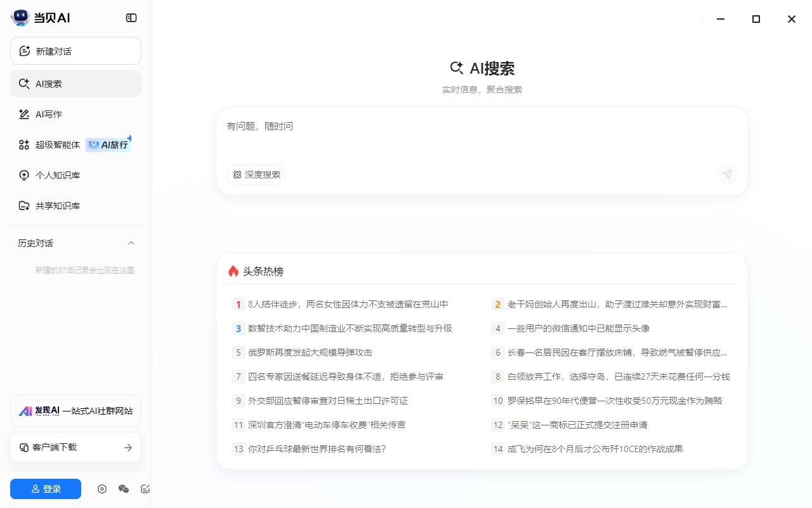The height and width of the screenshot is (508, 812).
Task: Click 客户端下载 download button
Action: (75, 448)
